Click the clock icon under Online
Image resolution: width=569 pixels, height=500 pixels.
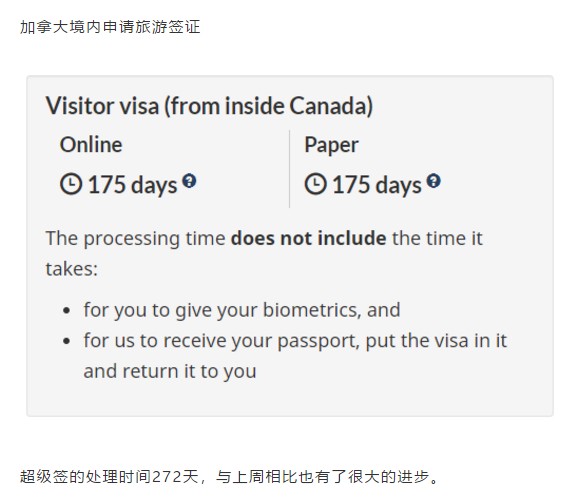(x=71, y=184)
